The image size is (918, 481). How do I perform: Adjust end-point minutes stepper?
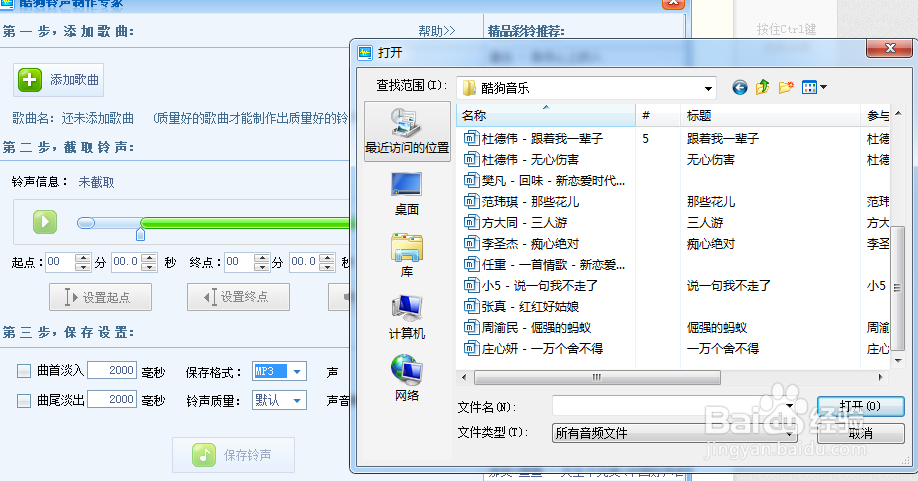pyautogui.click(x=262, y=262)
